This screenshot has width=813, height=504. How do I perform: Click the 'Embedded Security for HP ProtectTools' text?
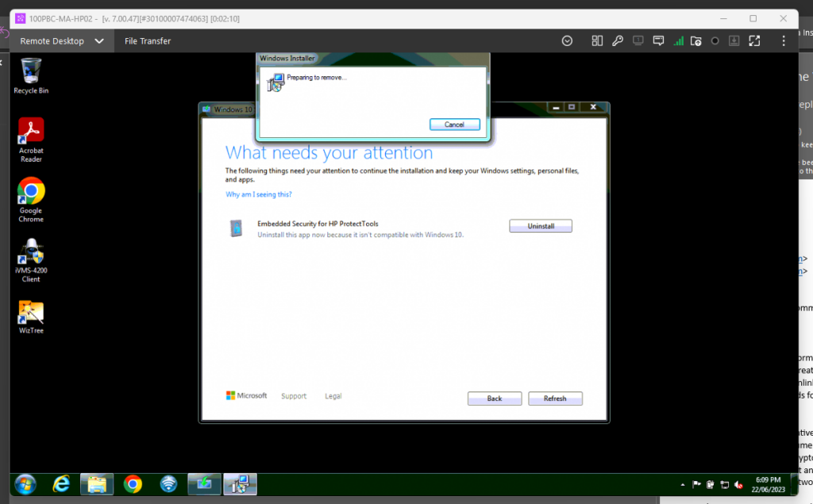coord(318,224)
